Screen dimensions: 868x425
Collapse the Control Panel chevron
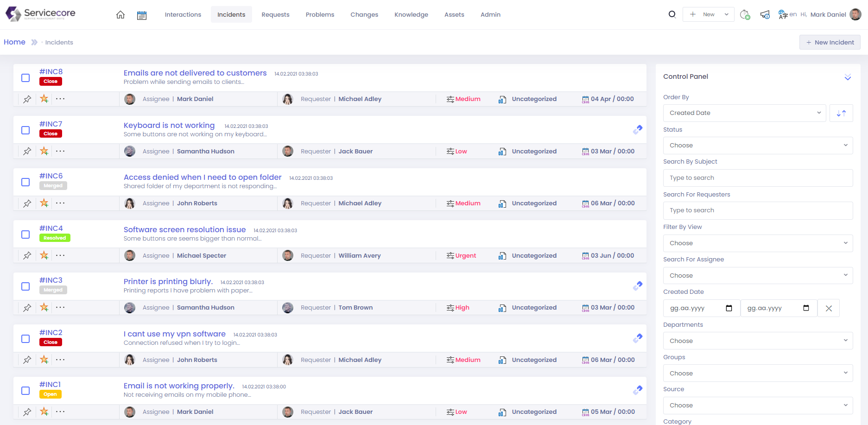(848, 77)
